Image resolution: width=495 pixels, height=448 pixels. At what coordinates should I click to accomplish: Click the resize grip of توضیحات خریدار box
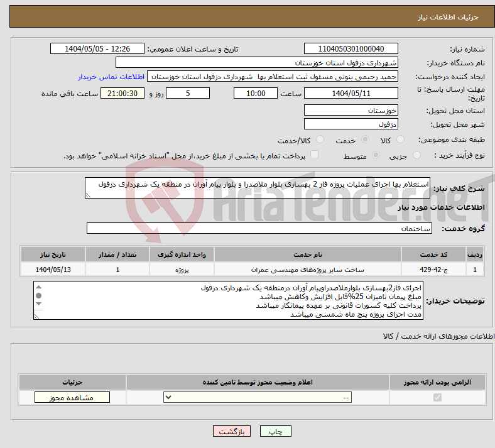pos(36,316)
